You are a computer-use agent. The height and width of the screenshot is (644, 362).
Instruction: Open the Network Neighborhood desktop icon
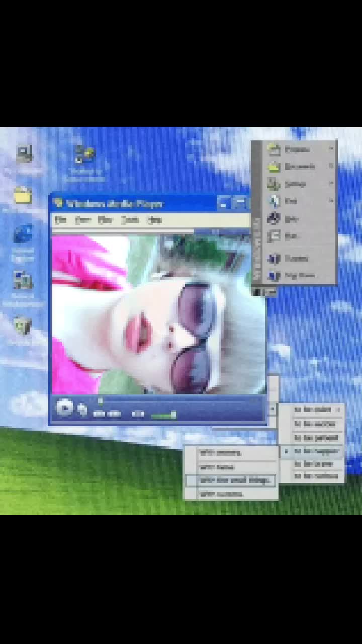pos(23,280)
